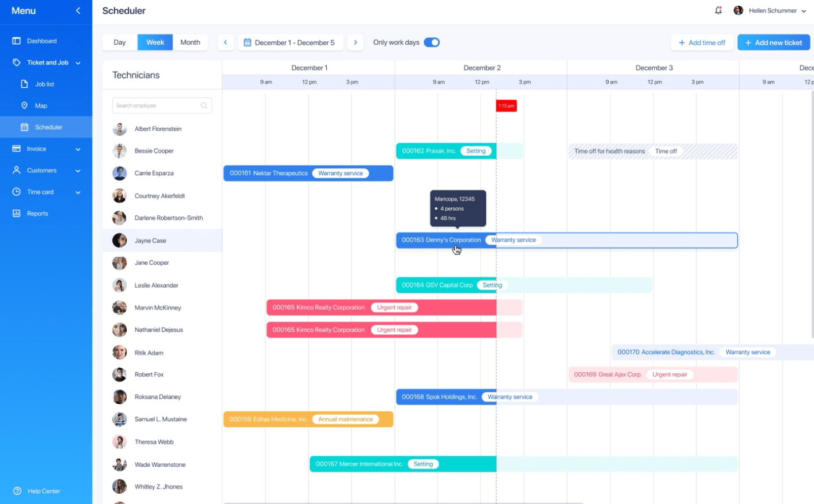The width and height of the screenshot is (814, 504).
Task: Click the Add time off button
Action: (x=702, y=42)
